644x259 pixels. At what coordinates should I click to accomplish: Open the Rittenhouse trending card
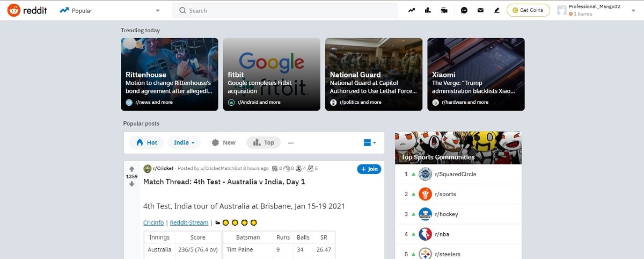point(170,74)
